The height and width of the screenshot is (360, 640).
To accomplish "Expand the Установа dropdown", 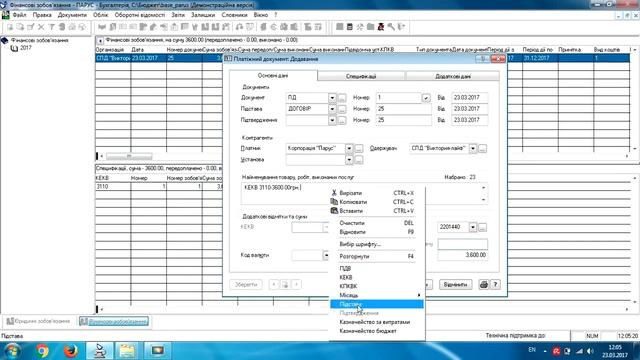I will [x=349, y=160].
